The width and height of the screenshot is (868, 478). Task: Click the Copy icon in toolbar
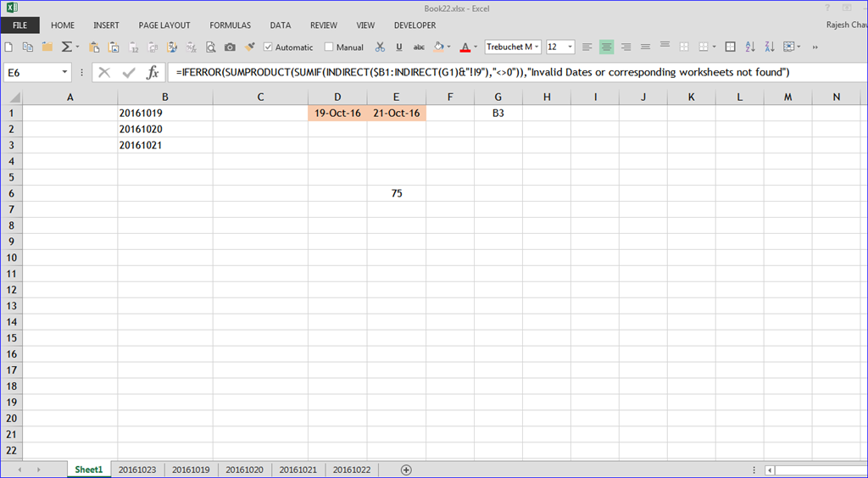[27, 47]
